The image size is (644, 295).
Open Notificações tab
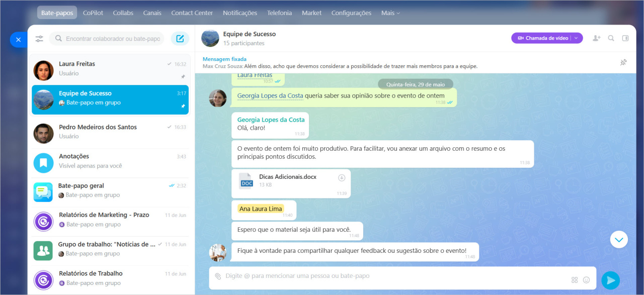coord(240,13)
